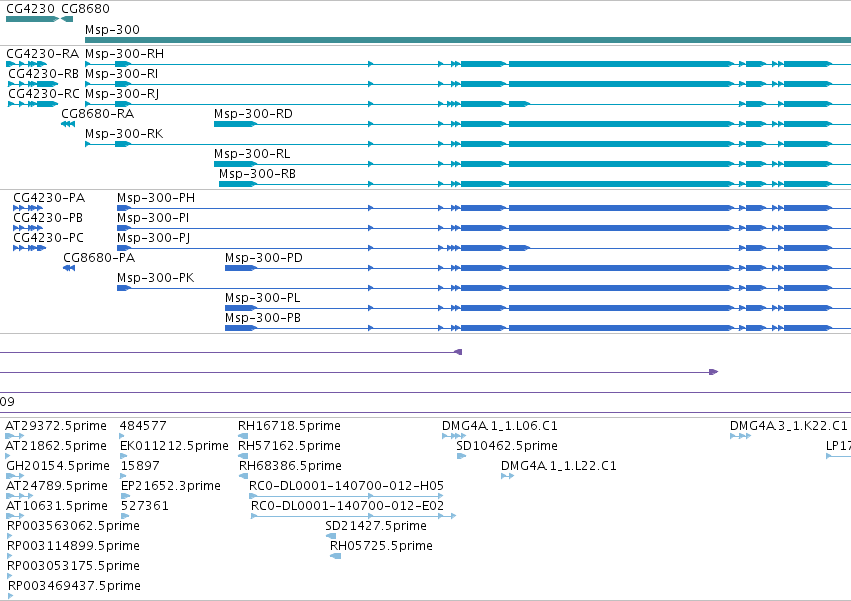This screenshot has height=601, width=851.
Task: Select protein CG8680-PA label
Action: pos(99,257)
